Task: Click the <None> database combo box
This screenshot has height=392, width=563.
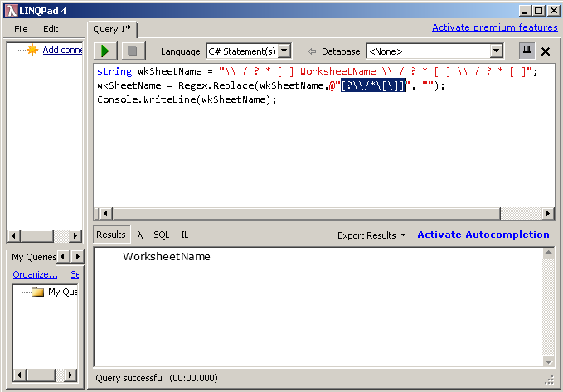Action: pyautogui.click(x=434, y=51)
